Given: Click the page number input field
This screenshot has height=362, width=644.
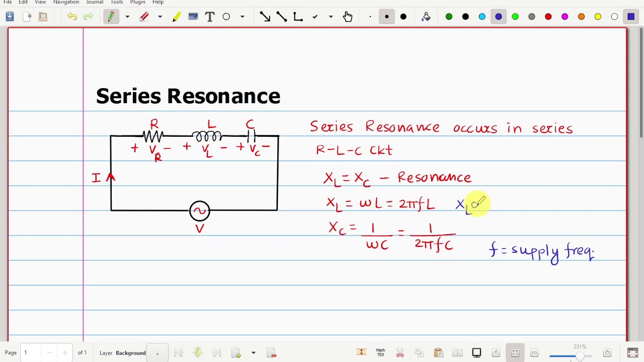Looking at the screenshot, I should click(30, 353).
